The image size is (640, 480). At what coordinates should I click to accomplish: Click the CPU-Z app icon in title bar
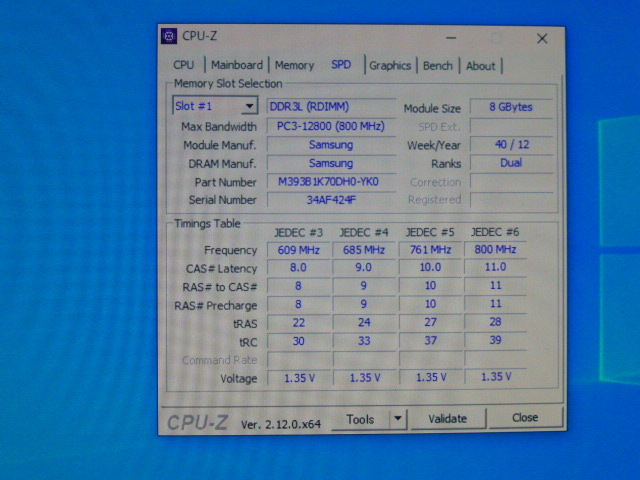click(169, 37)
